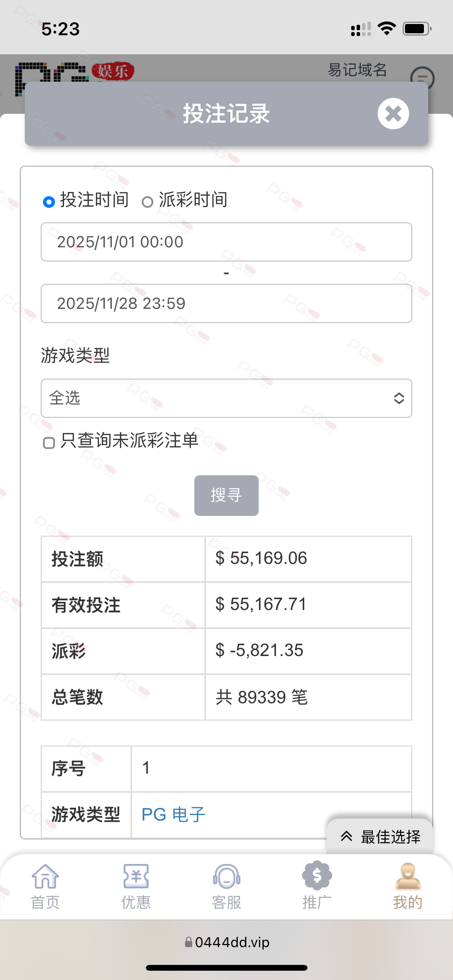Tap the 客服 headset icon
This screenshot has width=453, height=980.
pos(226,876)
